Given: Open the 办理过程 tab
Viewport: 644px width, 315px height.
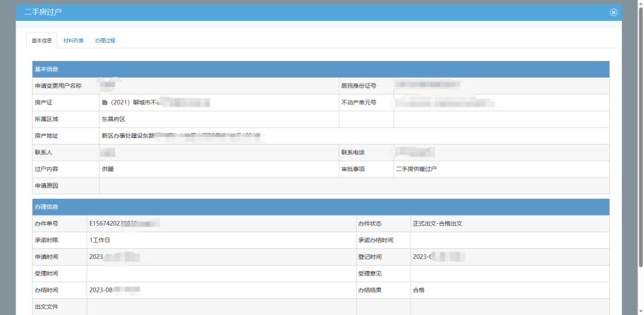Looking at the screenshot, I should [105, 40].
